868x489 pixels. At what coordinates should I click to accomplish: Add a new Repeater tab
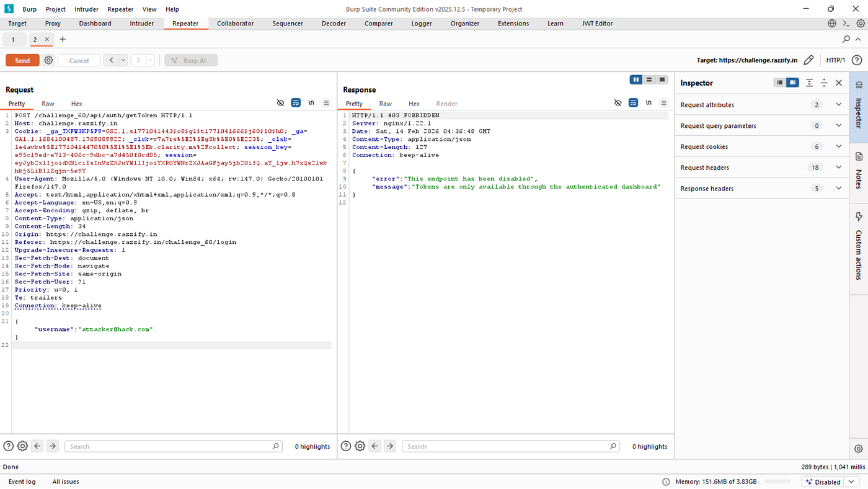pos(63,39)
